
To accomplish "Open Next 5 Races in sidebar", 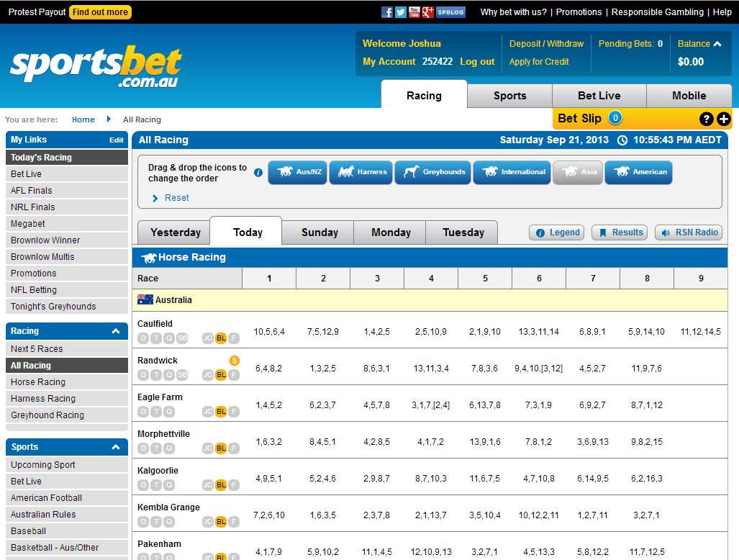I will pyautogui.click(x=67, y=349).
